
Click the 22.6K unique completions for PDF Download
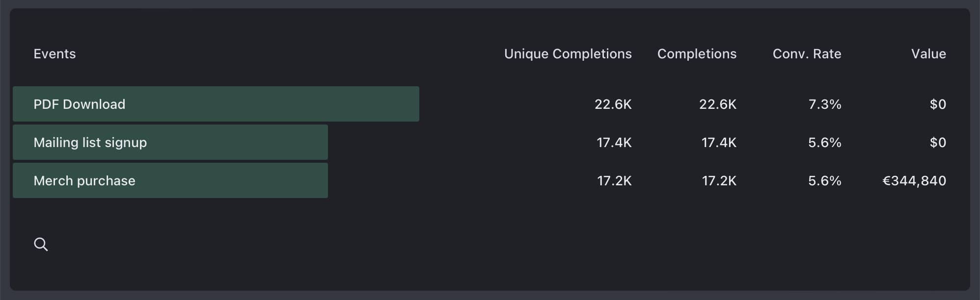tap(613, 103)
